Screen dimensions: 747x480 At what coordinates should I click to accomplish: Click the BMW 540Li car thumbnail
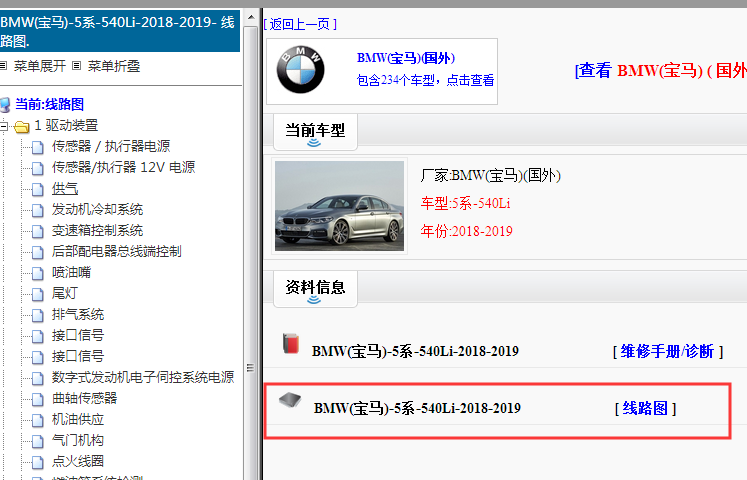(339, 206)
